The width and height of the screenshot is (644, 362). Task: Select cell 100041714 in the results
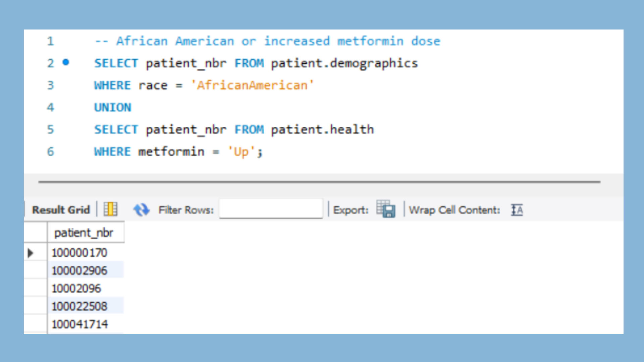point(79,324)
